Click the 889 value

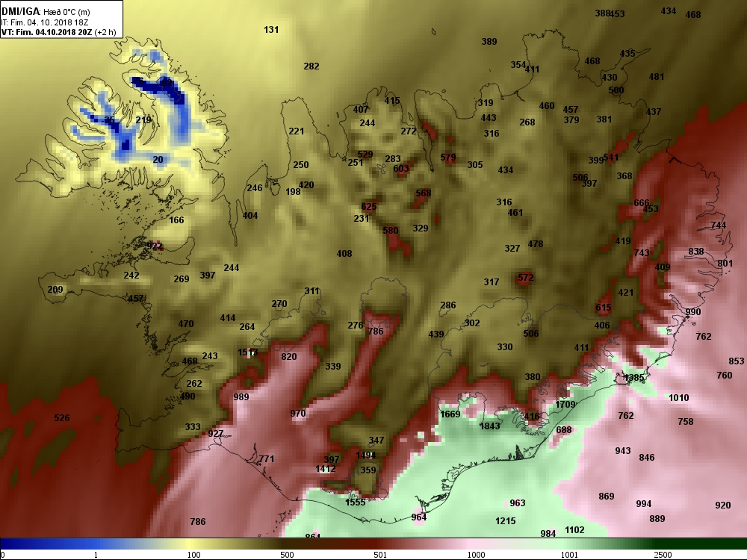pyautogui.click(x=657, y=519)
